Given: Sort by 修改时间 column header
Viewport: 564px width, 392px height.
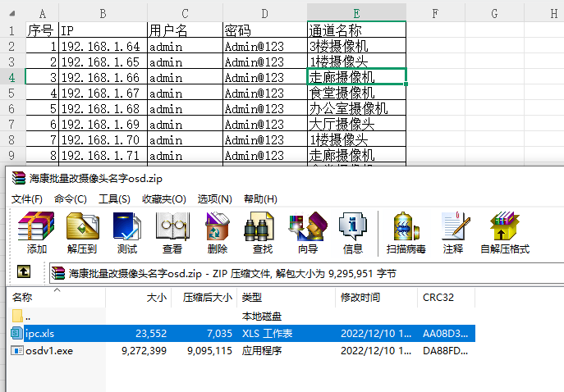Looking at the screenshot, I should coord(360,297).
